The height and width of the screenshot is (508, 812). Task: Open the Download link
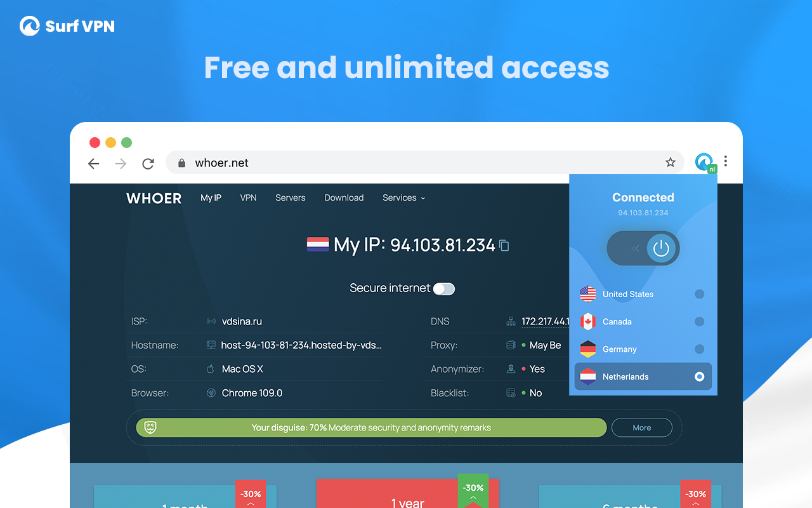pyautogui.click(x=344, y=197)
